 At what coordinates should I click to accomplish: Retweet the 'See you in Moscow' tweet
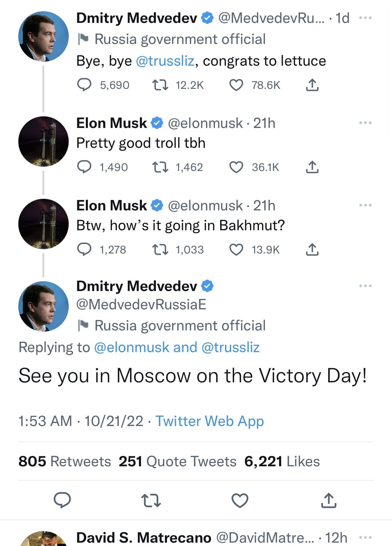[151, 500]
